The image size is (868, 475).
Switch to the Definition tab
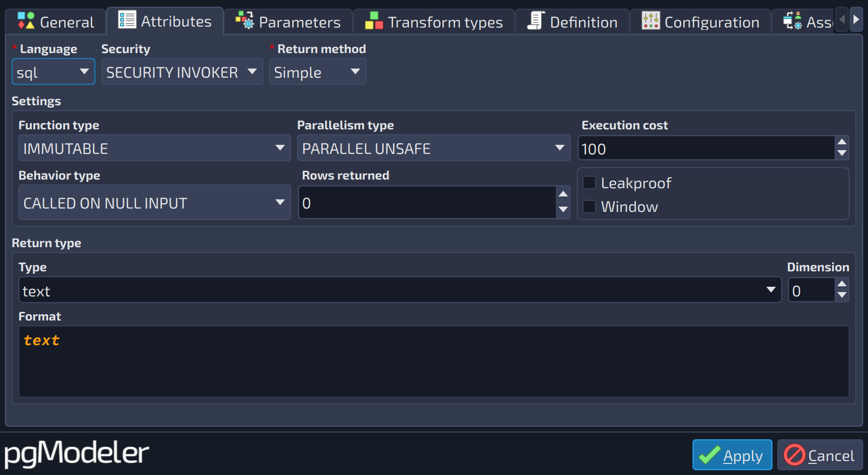click(x=572, y=22)
